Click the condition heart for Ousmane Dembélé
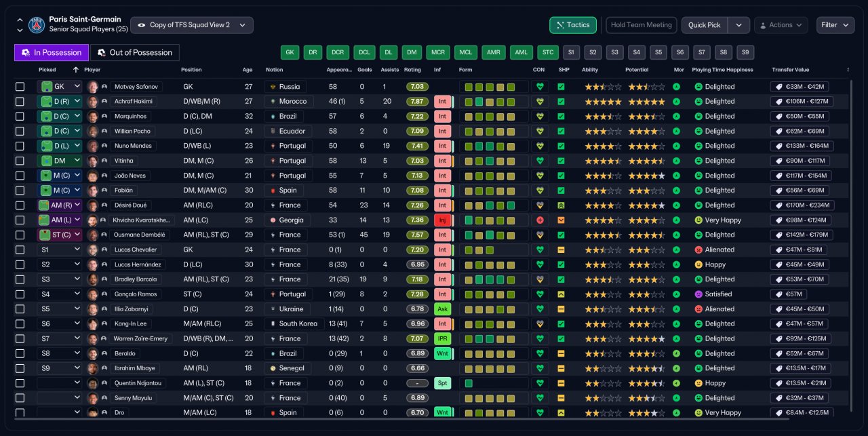868x436 pixels. point(540,235)
